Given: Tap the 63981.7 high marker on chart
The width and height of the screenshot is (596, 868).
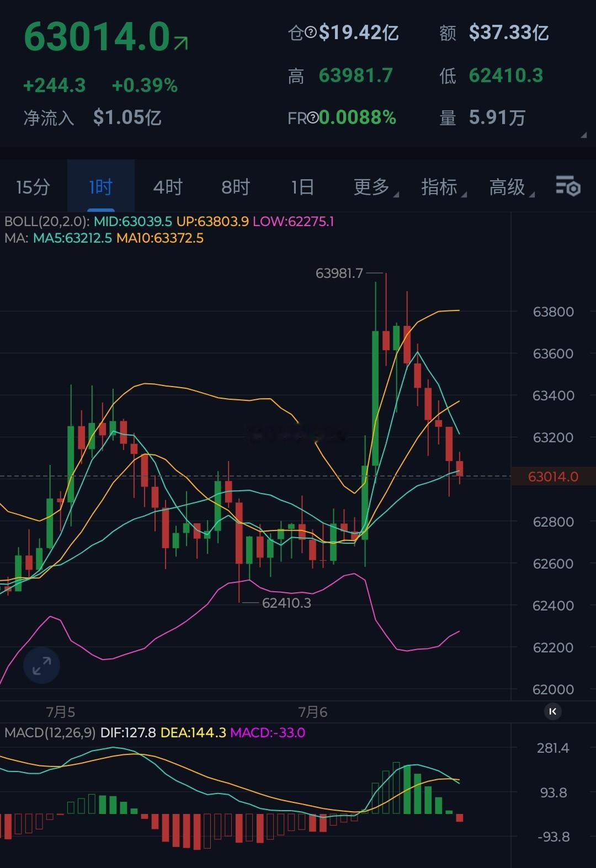Looking at the screenshot, I should click(x=339, y=273).
